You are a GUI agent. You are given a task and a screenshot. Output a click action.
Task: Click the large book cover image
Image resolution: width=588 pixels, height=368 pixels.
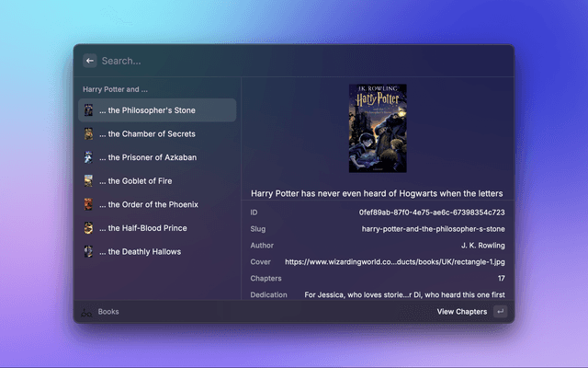[x=378, y=129]
